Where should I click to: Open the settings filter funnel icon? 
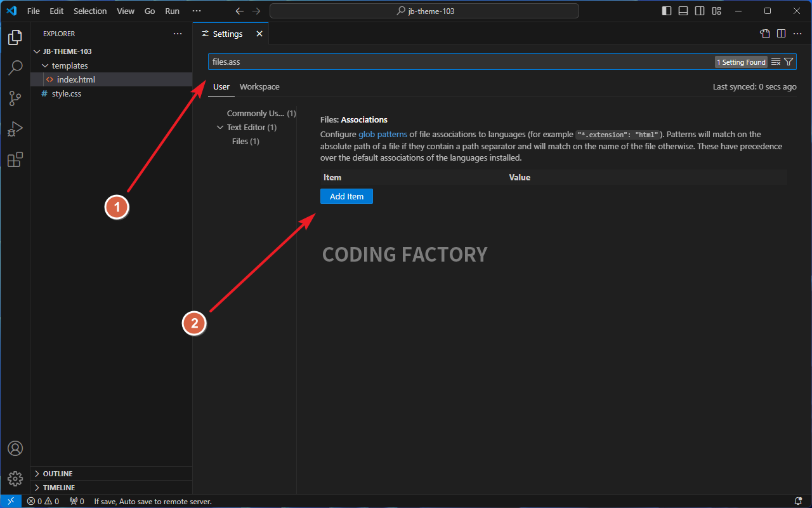[789, 62]
